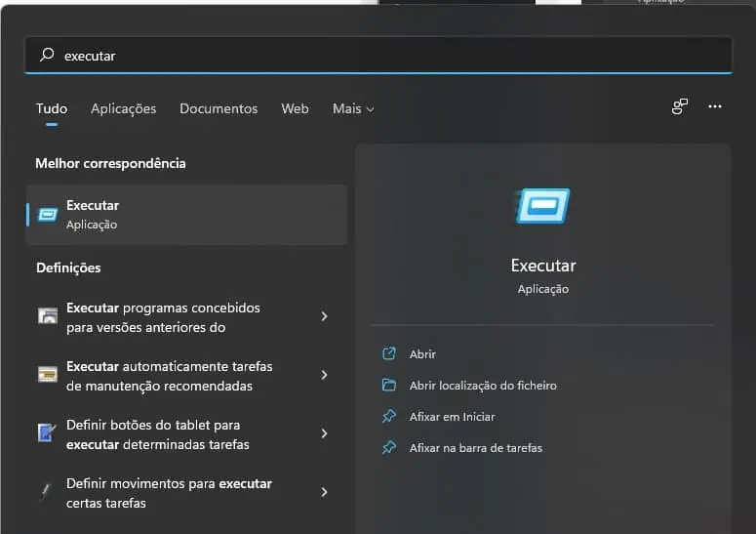Switch to the Aplicações tab
The width and height of the screenshot is (756, 534).
(123, 108)
